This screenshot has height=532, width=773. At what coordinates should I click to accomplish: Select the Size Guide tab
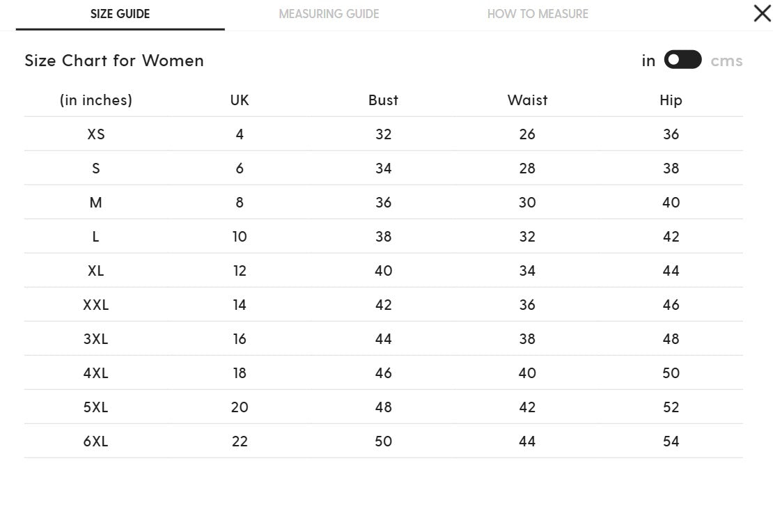click(120, 14)
